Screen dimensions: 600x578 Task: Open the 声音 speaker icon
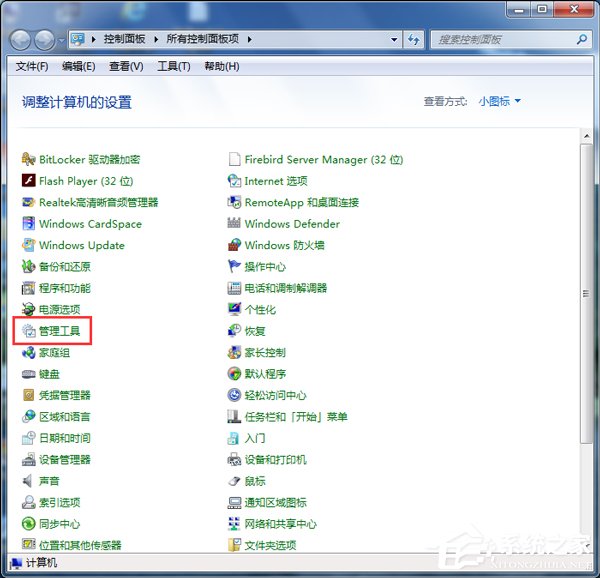29,481
